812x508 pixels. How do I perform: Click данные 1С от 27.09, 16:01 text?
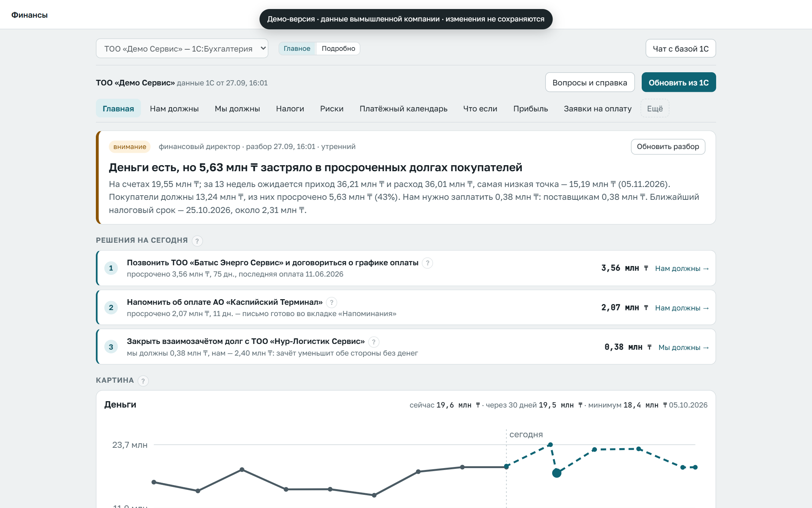(222, 83)
